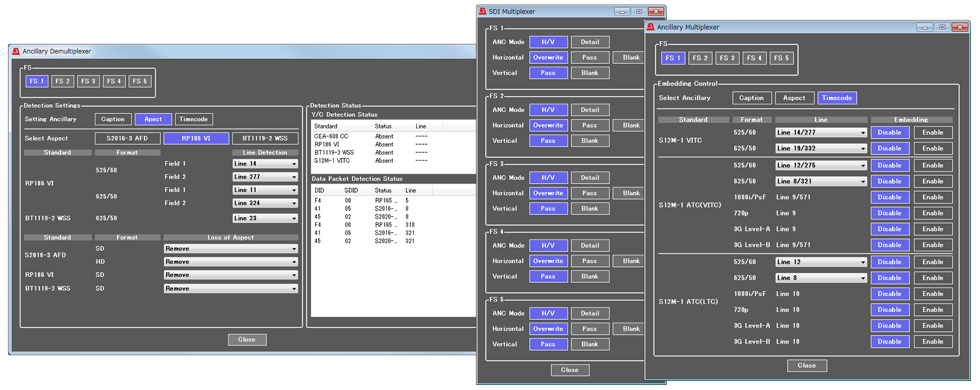
Task: Maximize the Ancillary Multiplexer window
Action: [x=942, y=27]
